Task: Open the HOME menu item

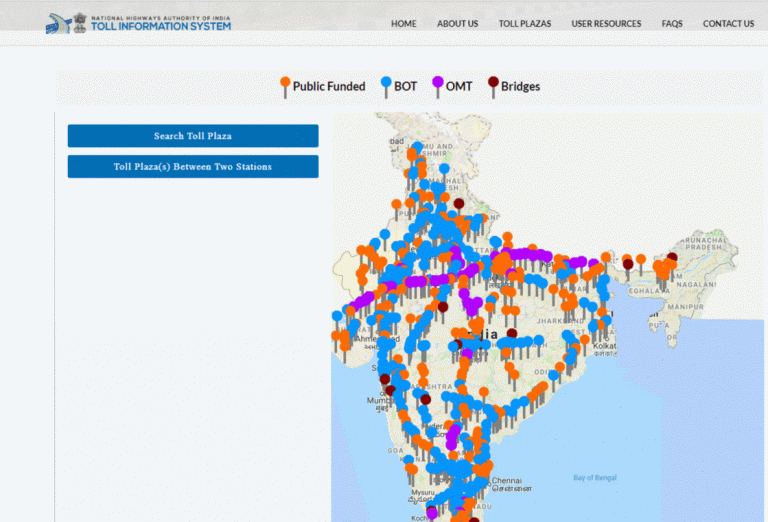Action: [x=404, y=24]
